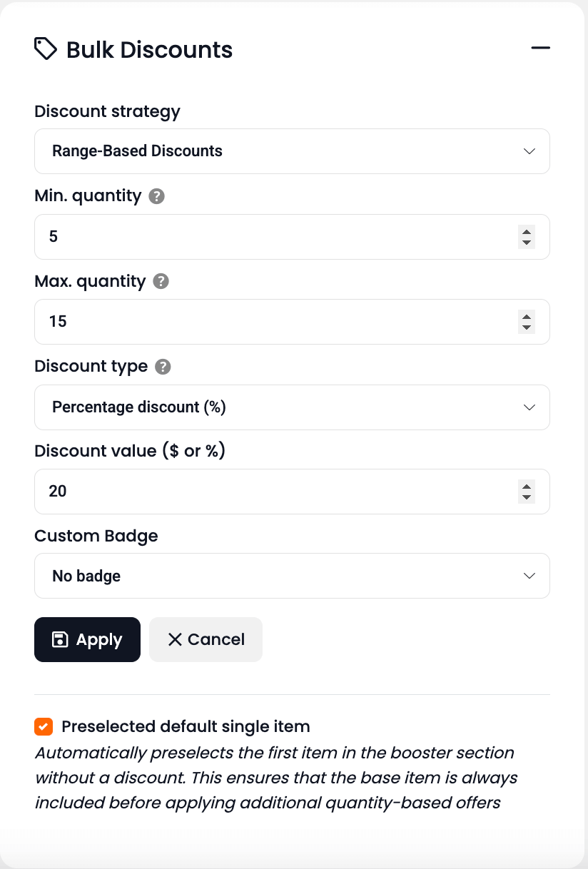Image resolution: width=588 pixels, height=869 pixels.
Task: Click the Cancel button
Action: point(206,639)
